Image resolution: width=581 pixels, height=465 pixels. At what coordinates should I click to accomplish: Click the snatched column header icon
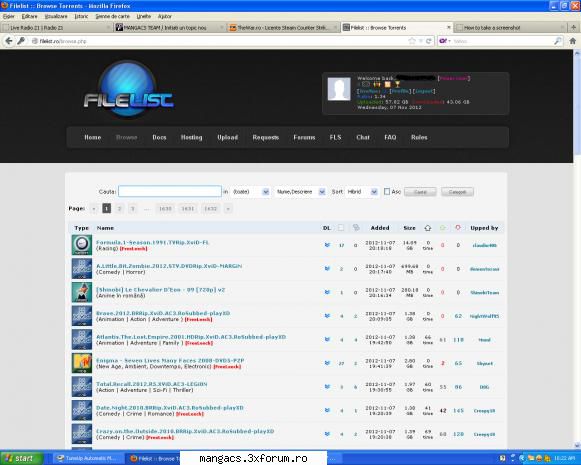[x=428, y=228]
